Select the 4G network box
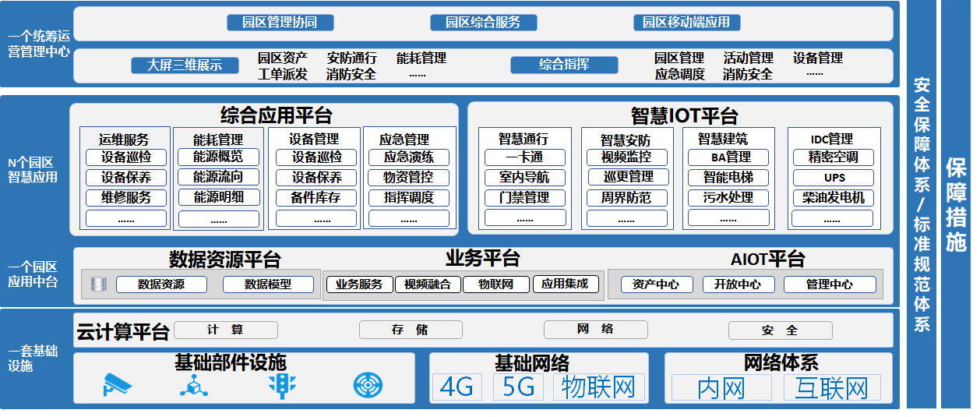The image size is (980, 417). pos(457,387)
